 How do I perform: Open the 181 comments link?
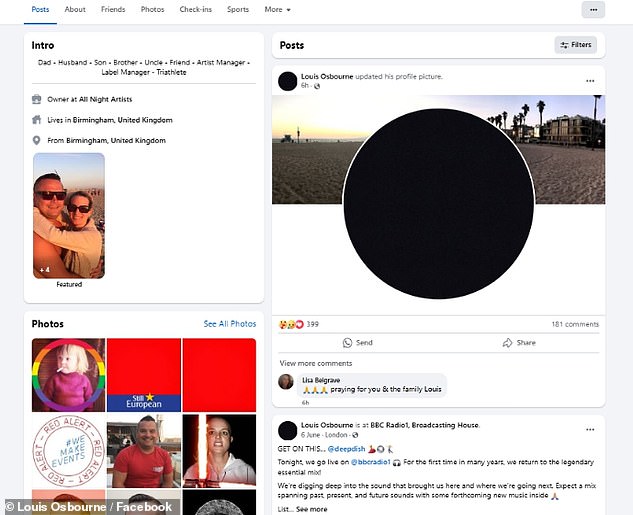pos(575,324)
